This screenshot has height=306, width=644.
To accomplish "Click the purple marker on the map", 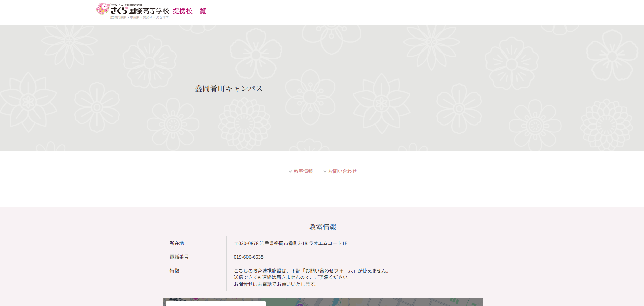I will click(x=300, y=304).
